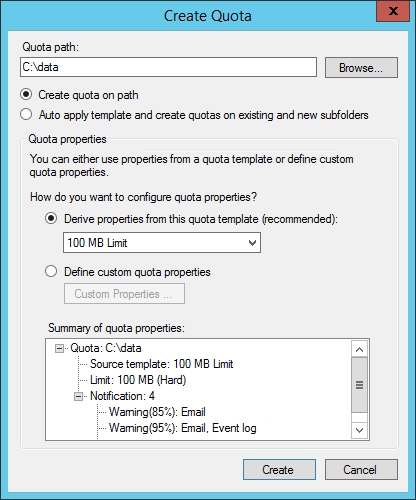This screenshot has width=416, height=500.
Task: Click the summary scrollbar up arrow
Action: point(359,349)
